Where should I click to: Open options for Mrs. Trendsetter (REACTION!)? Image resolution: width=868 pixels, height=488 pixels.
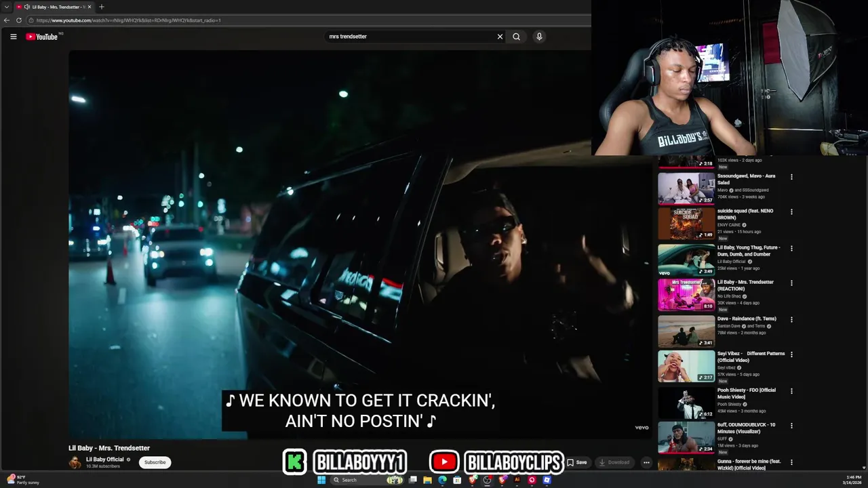click(791, 283)
